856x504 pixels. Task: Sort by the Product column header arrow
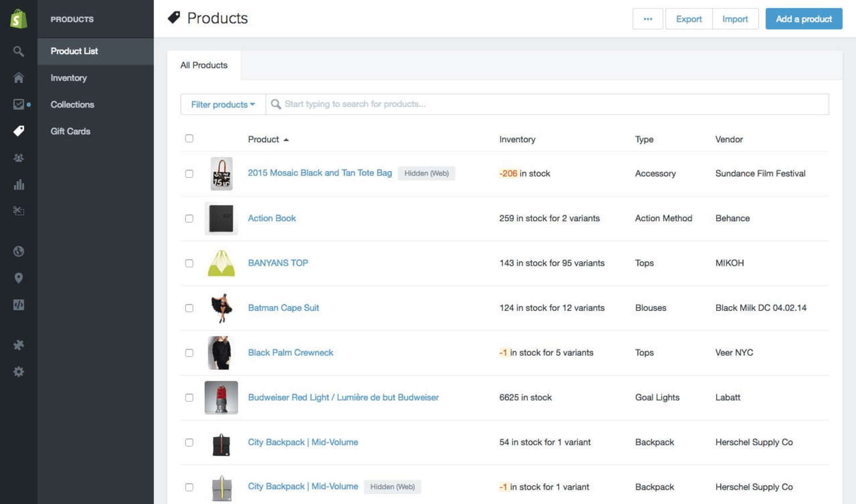[286, 140]
